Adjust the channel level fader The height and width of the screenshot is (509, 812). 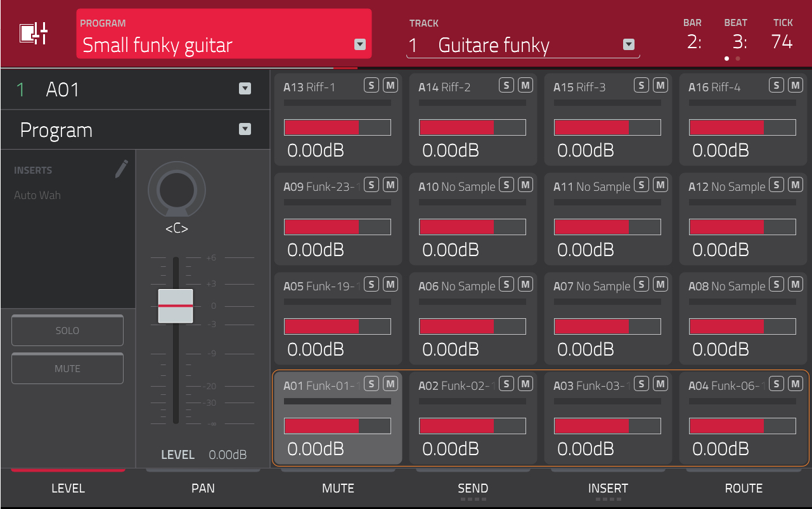coord(176,304)
